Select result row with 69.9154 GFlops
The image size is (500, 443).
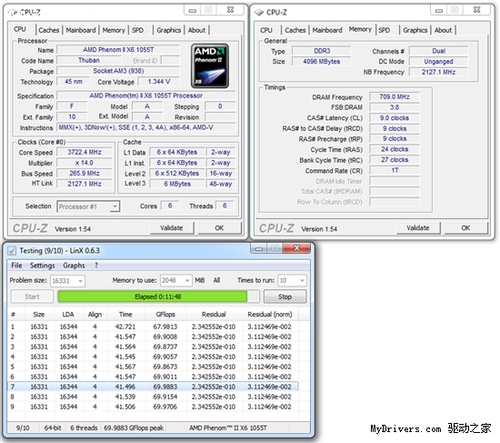[x=153, y=397]
